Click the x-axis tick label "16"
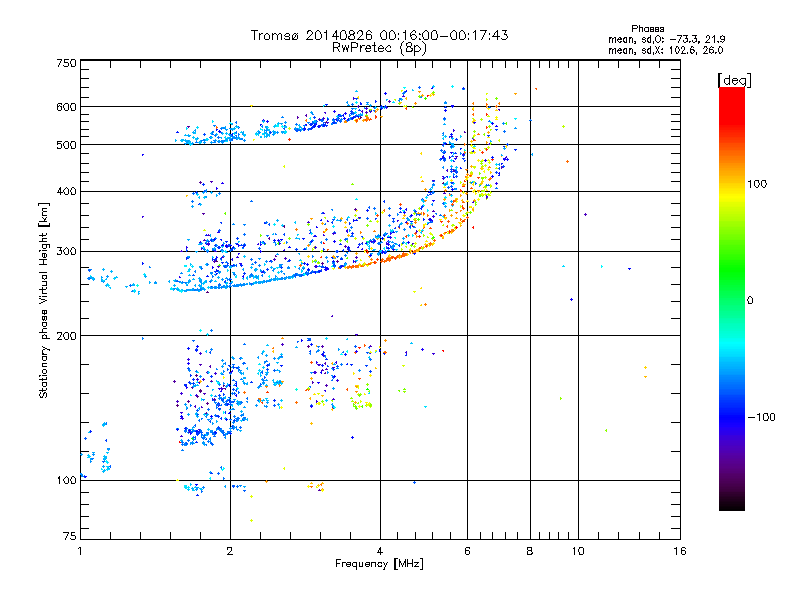This screenshot has height=600, width=800. click(680, 551)
